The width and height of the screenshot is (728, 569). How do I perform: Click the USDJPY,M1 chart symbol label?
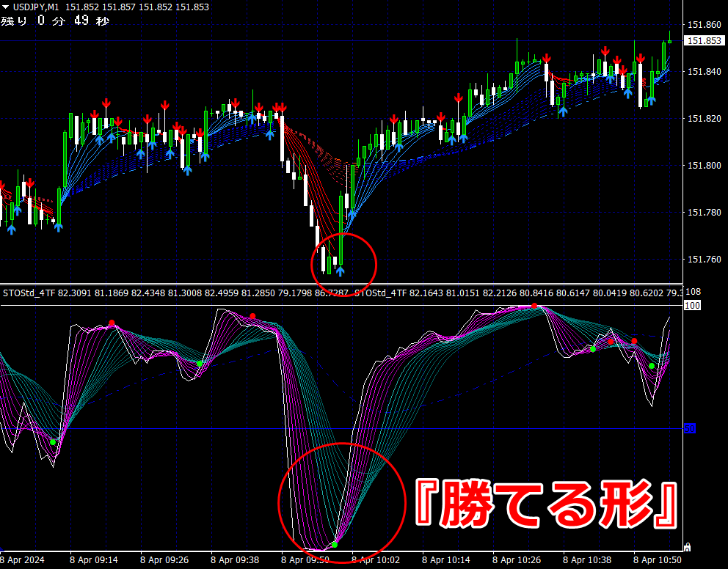coord(36,7)
